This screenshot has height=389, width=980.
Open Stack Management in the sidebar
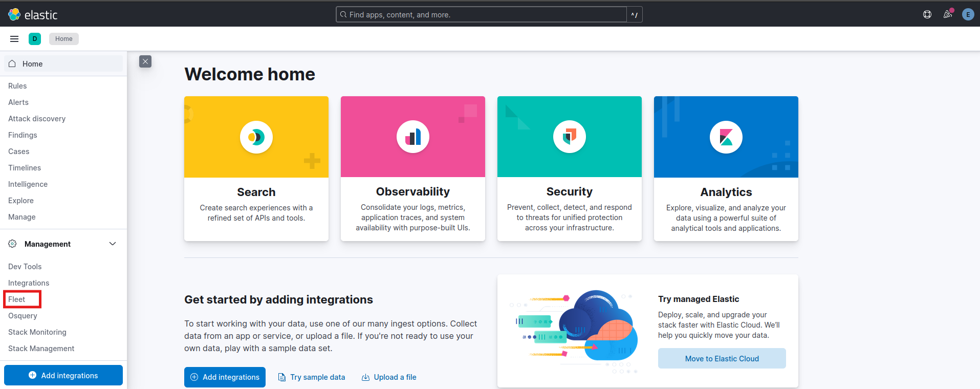click(41, 349)
